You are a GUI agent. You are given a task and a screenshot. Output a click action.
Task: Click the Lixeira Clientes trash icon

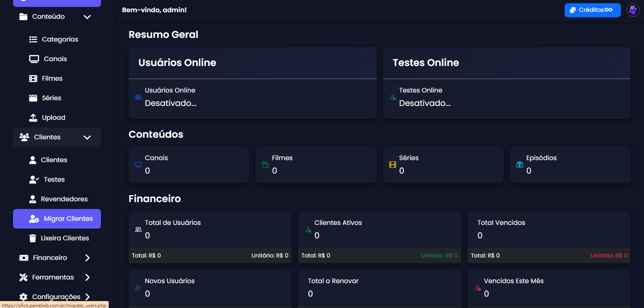pos(33,238)
